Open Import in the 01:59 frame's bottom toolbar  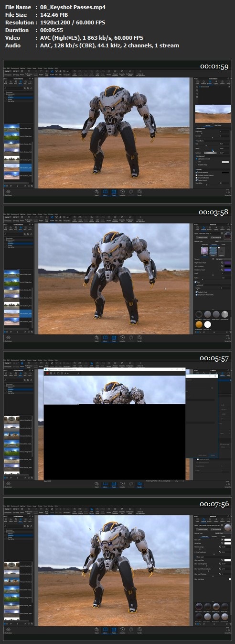click(x=96, y=192)
